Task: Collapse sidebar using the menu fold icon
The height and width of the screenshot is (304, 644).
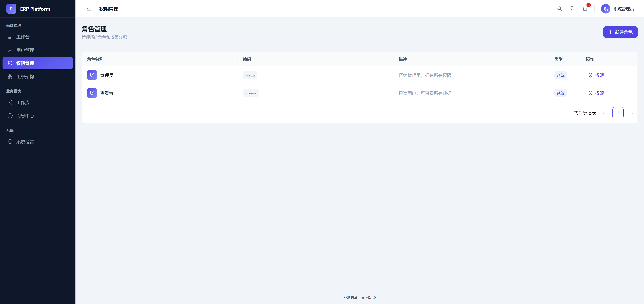Action: 89,9
